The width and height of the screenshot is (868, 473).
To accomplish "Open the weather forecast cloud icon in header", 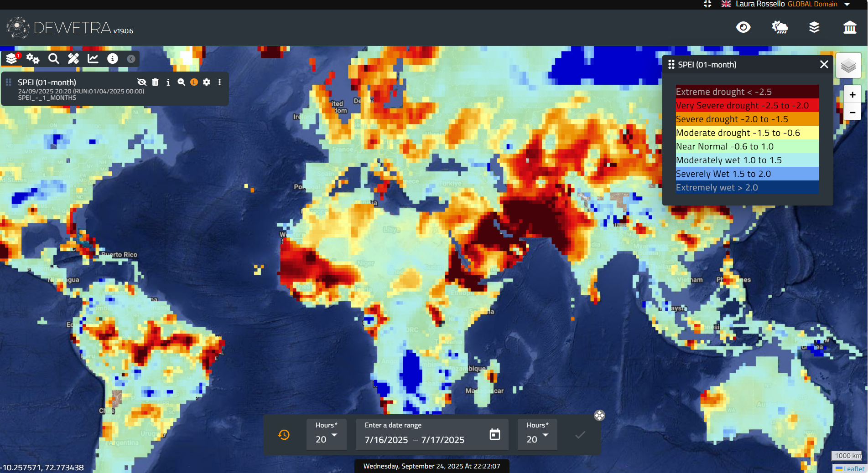I will pyautogui.click(x=780, y=27).
